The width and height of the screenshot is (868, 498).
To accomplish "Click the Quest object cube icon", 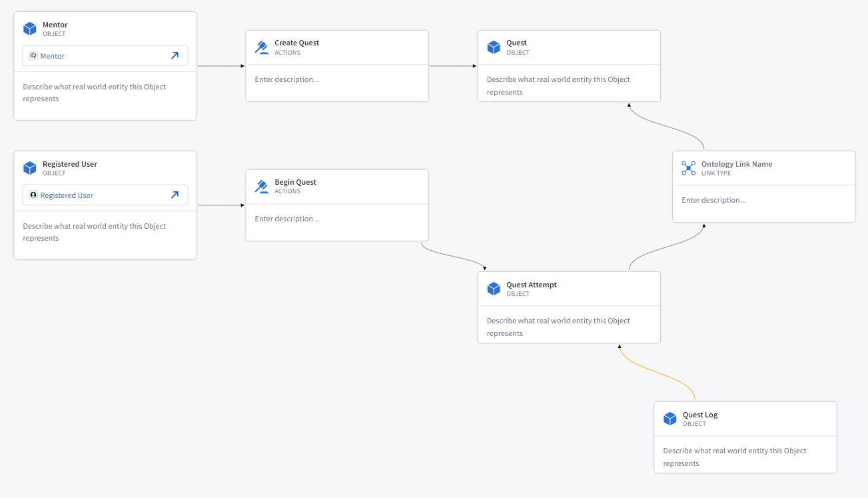I will click(494, 47).
